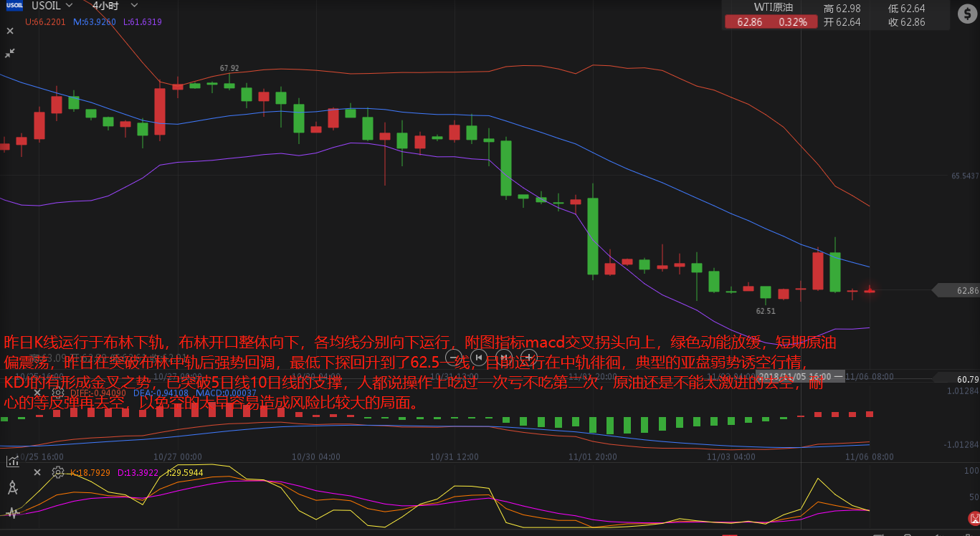This screenshot has width=980, height=536.
Task: Click the red icon at bottom right
Action: (x=973, y=517)
